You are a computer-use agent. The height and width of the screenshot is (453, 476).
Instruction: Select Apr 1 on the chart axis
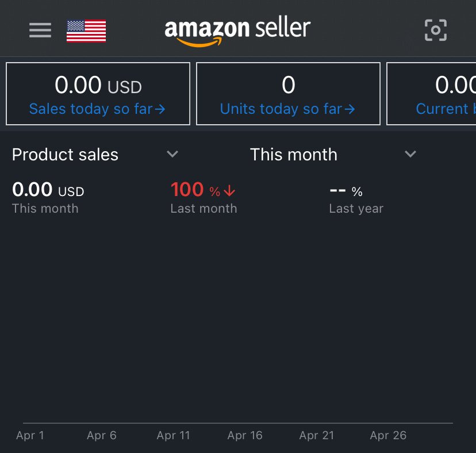(x=30, y=436)
